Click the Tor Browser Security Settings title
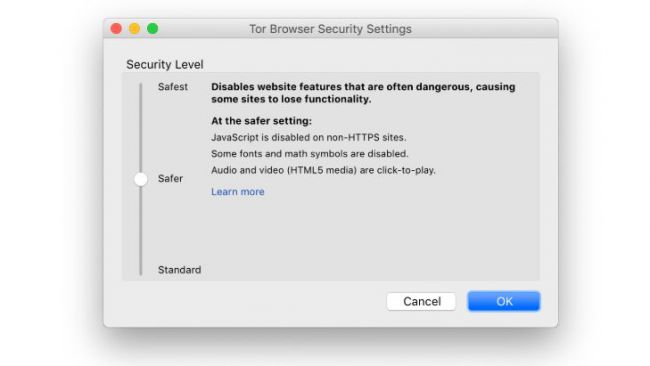The image size is (650, 366). pyautogui.click(x=330, y=29)
